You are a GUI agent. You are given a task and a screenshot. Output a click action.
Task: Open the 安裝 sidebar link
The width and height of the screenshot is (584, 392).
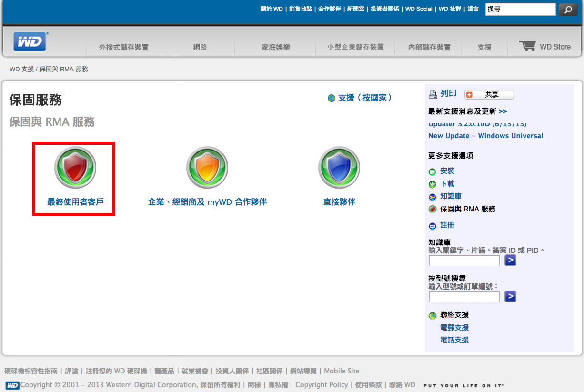[447, 171]
